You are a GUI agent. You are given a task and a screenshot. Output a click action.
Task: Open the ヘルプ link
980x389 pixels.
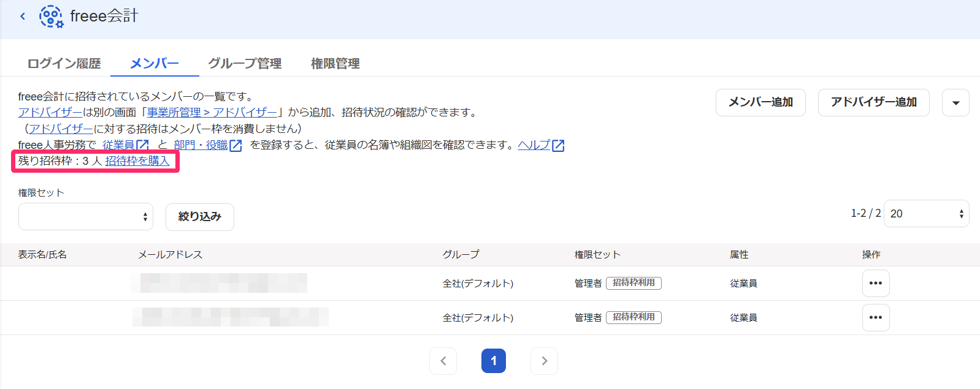(534, 145)
